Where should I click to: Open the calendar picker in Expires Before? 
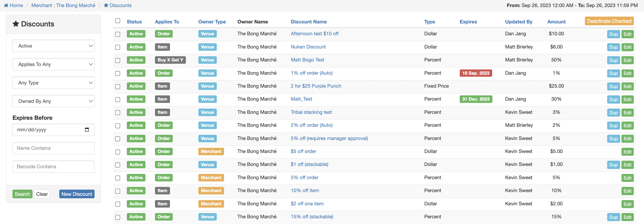pos(87,130)
